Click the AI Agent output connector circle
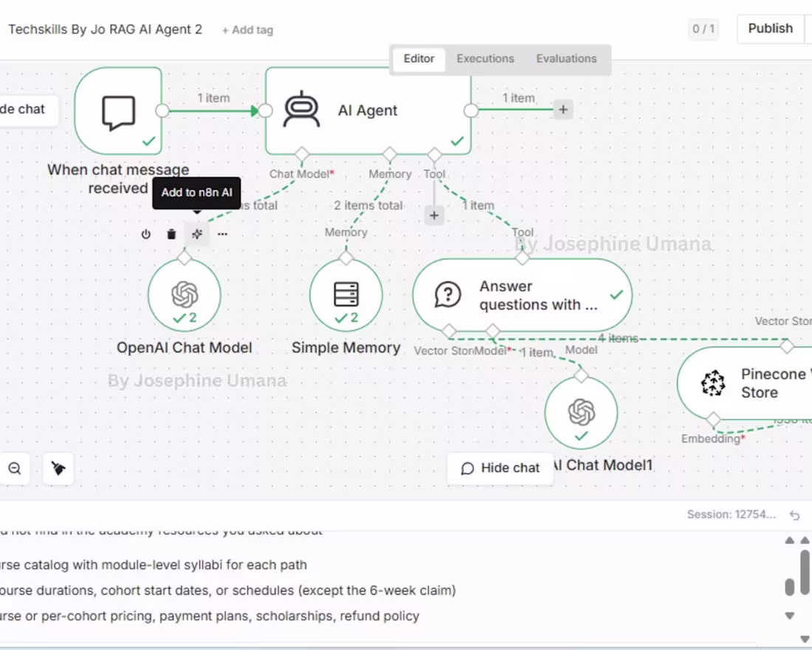This screenshot has height=650, width=812. pos(471,110)
